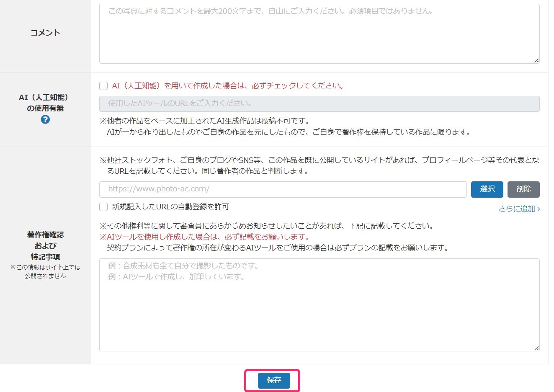Viewport: 554px width, 392px height.
Task: Click the コメント row label
Action: coord(45,33)
